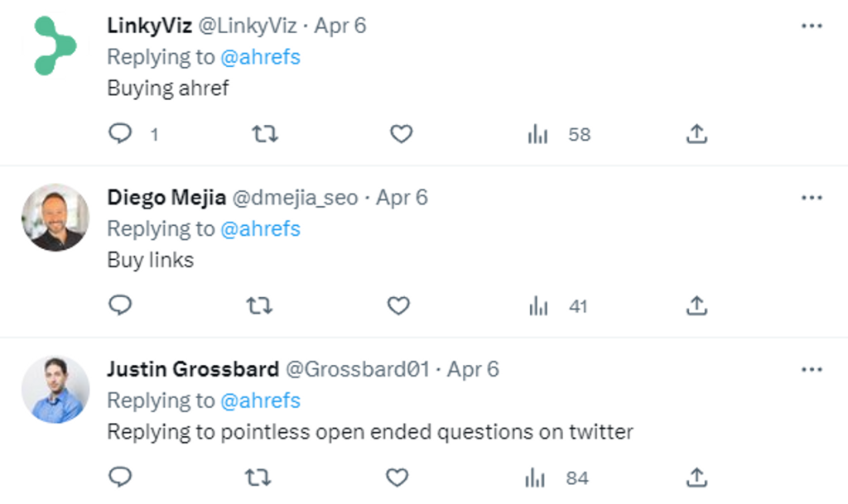
Task: Retweet LinkyViz's tweet
Action: pos(265,133)
